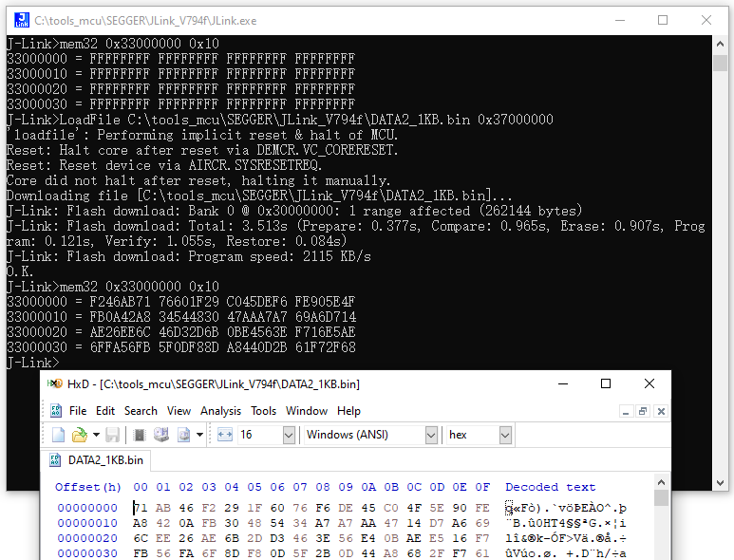Image resolution: width=734 pixels, height=560 pixels.
Task: Click the bytes-per-row width icon
Action: [225, 435]
